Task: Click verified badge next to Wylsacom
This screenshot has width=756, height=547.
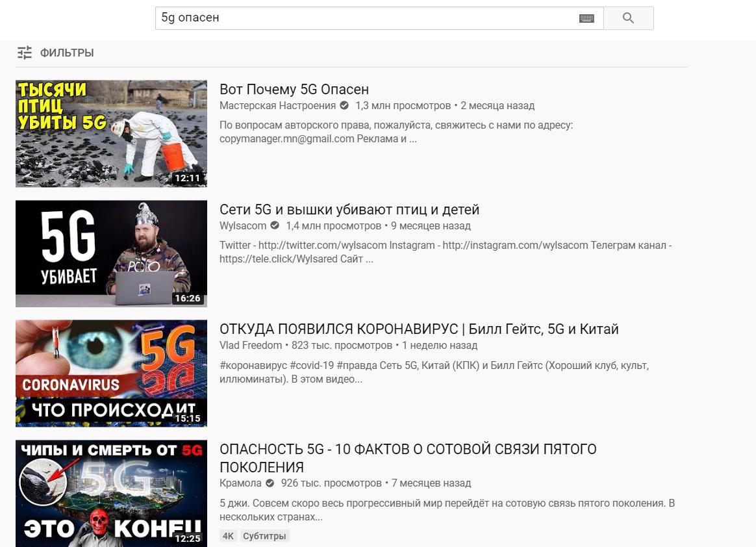Action: point(275,225)
